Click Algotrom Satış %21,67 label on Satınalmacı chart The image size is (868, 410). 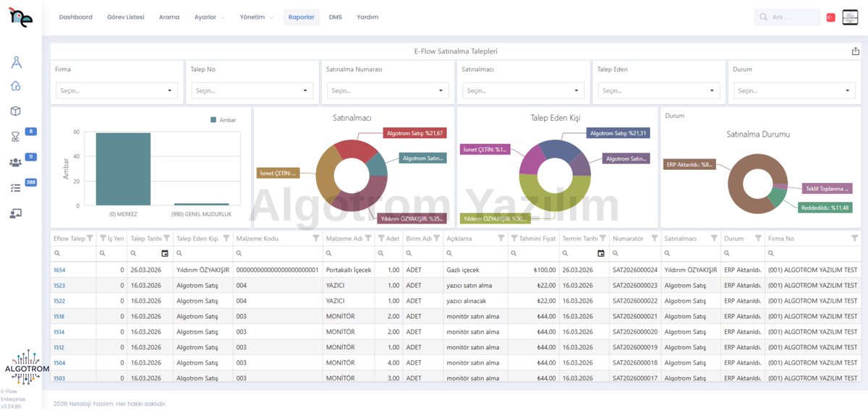coord(415,133)
